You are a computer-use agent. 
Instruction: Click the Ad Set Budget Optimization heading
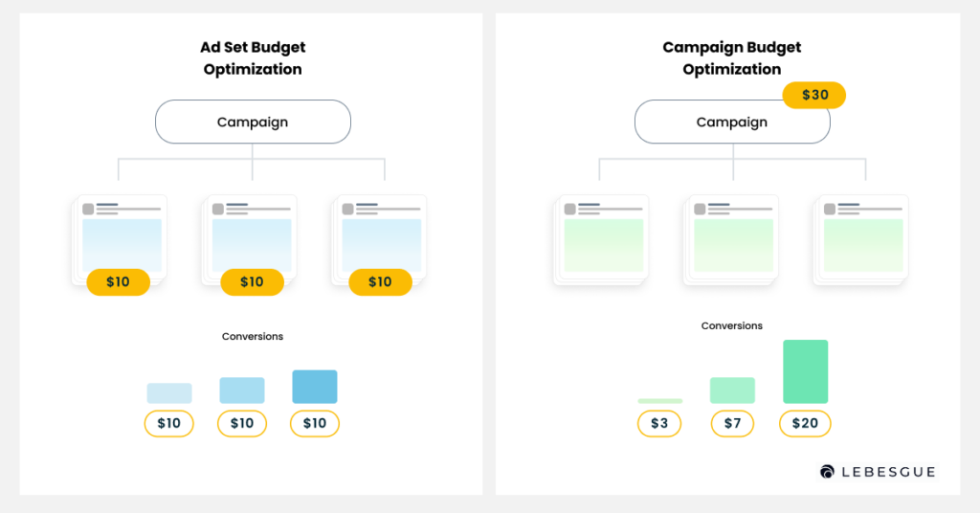tap(253, 58)
